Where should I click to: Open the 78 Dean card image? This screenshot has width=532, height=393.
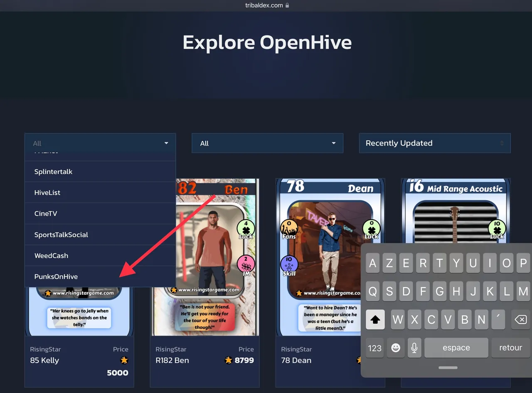pyautogui.click(x=330, y=257)
